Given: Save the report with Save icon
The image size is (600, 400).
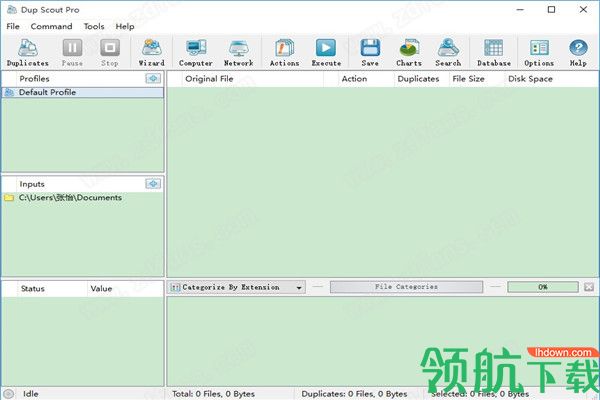Looking at the screenshot, I should pos(370,53).
